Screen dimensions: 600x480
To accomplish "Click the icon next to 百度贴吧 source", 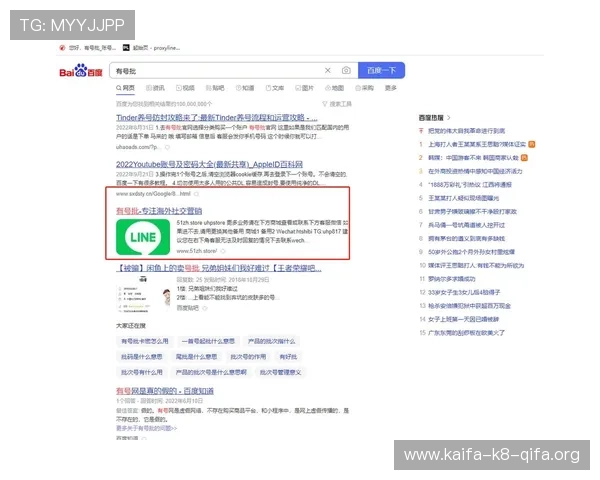I will [x=205, y=308].
